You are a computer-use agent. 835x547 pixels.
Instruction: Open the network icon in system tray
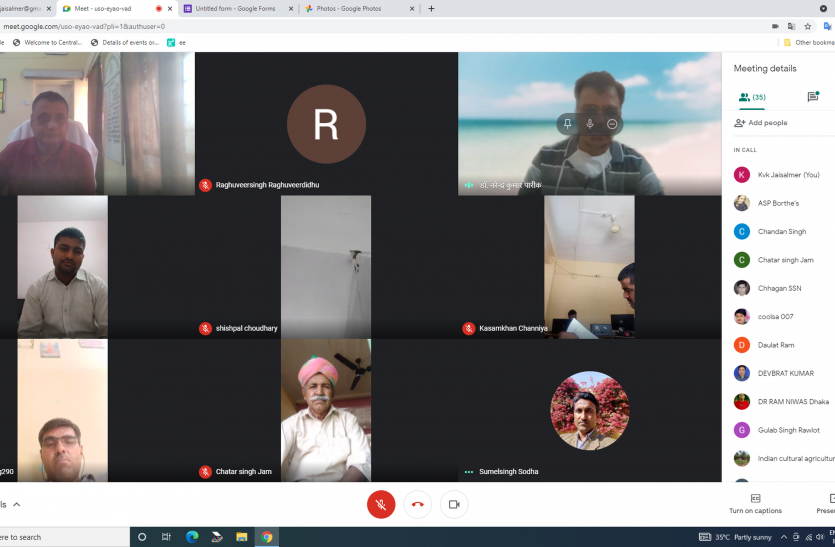[808, 537]
